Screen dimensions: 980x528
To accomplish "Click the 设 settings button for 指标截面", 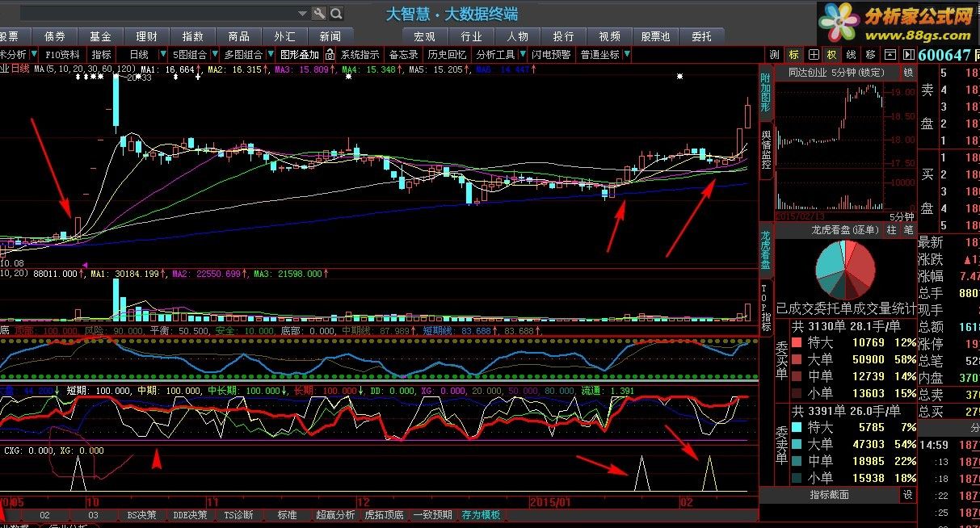I will click(x=908, y=494).
